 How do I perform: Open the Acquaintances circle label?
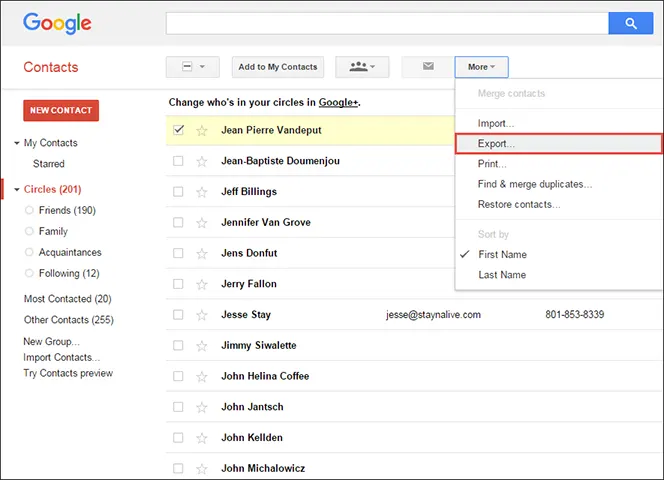click(x=70, y=252)
